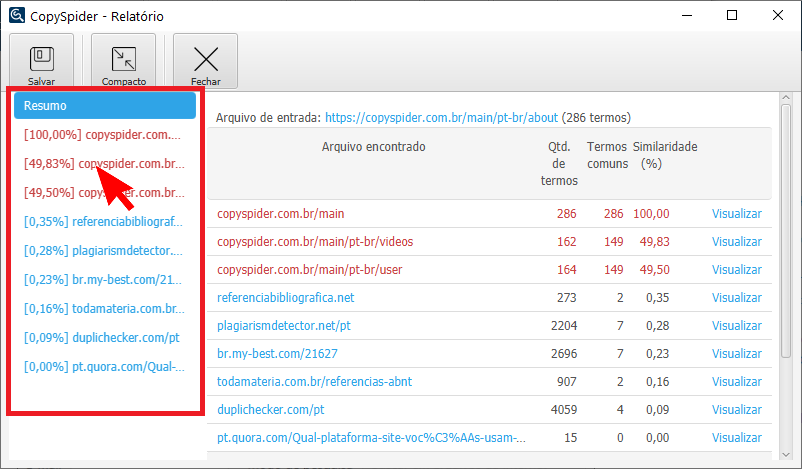Select [0,16%] todamateria.com.br sidebar entry
This screenshot has width=802, height=469.
104,309
